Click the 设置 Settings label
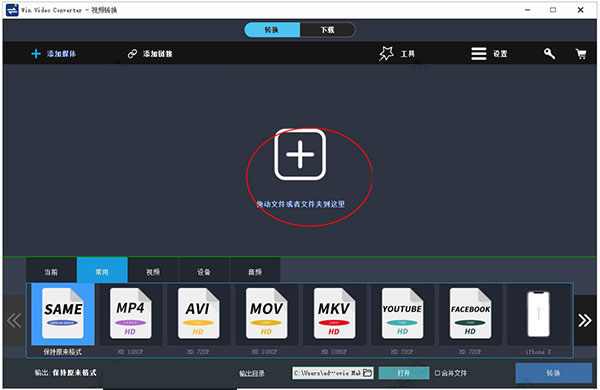Screen dimensions: 600x390 pos(500,54)
